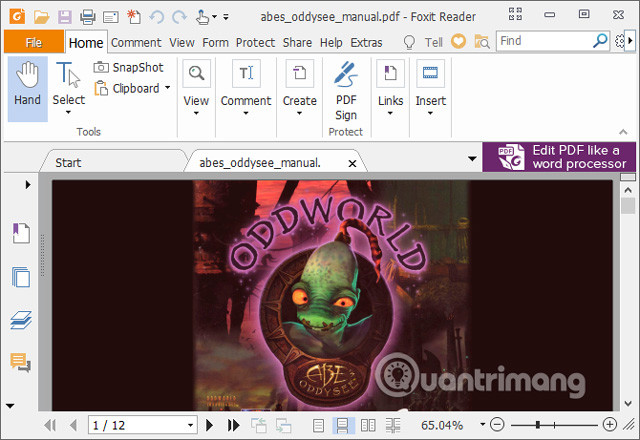640x440 pixels.
Task: Click the Tell me lightbulb
Action: tap(409, 42)
